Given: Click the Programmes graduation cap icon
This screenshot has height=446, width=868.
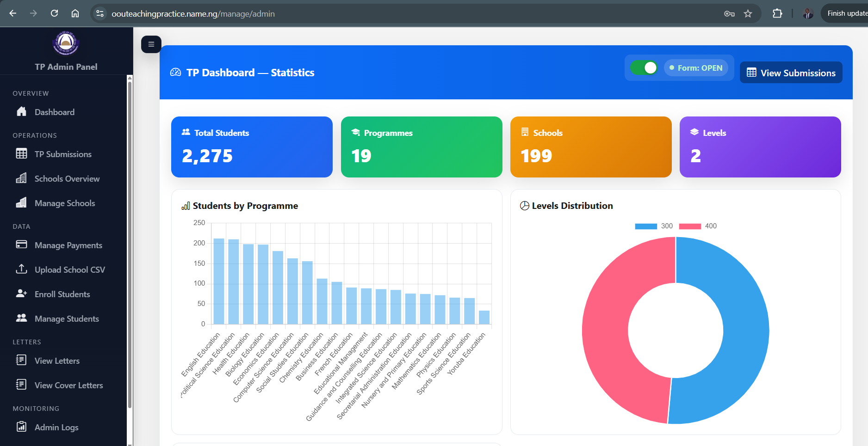Looking at the screenshot, I should (356, 132).
